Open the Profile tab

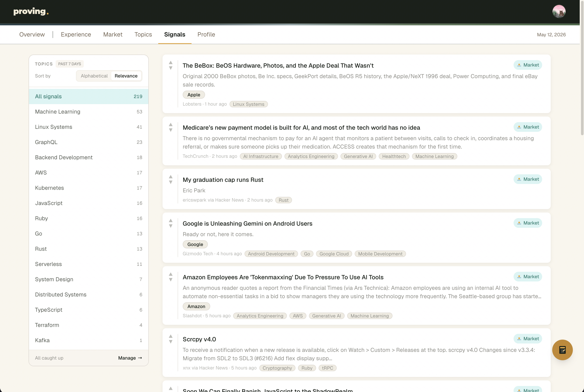click(206, 35)
